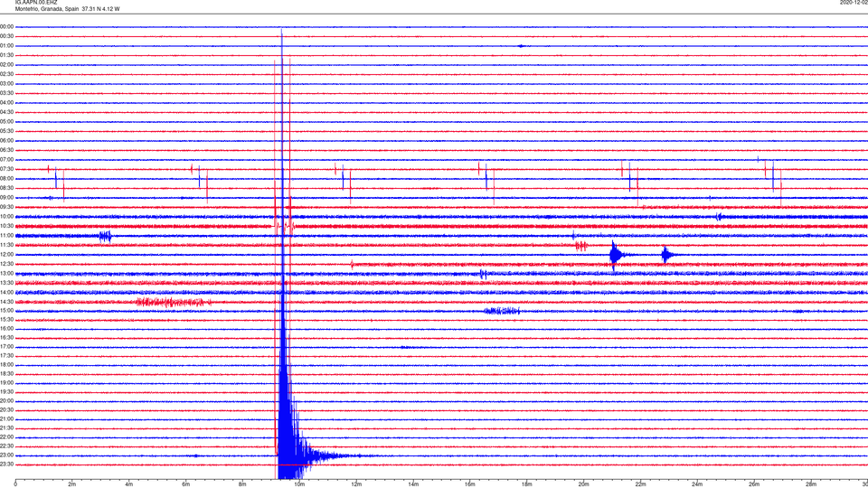Click the 10:30 time row label
This screenshot has height=488, width=868.
(x=6, y=226)
